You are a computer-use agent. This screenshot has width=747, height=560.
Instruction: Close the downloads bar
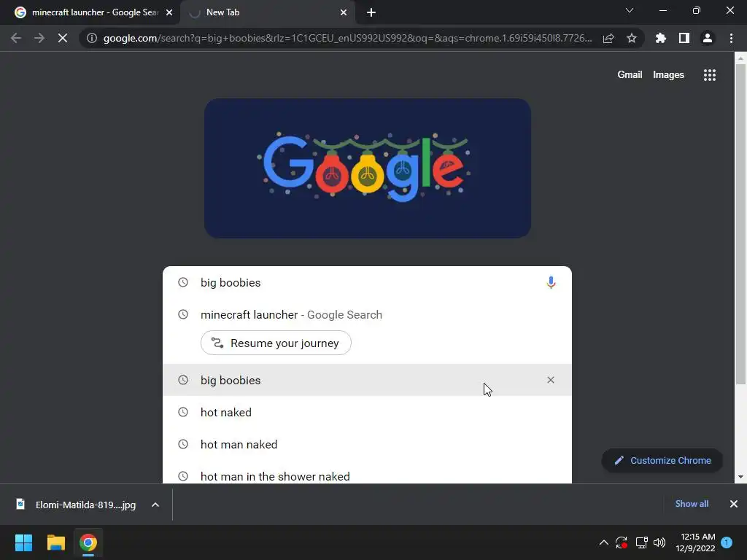[734, 504]
